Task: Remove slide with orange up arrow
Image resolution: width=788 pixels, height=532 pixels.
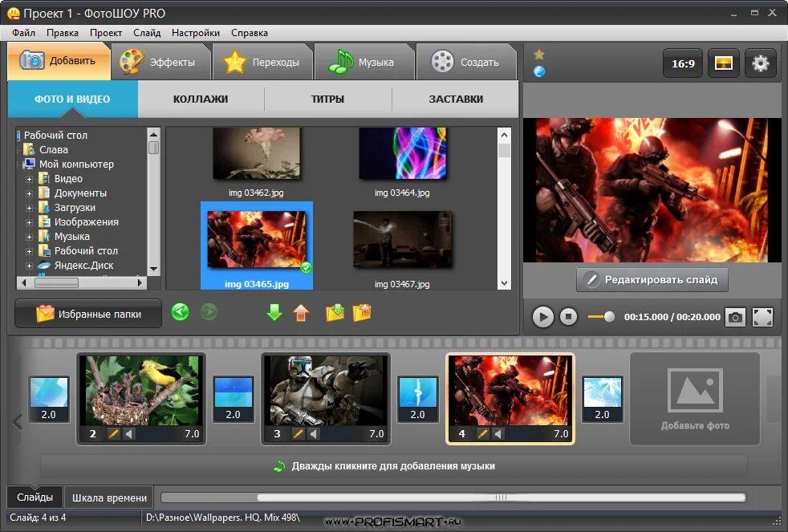Action: pyautogui.click(x=301, y=312)
